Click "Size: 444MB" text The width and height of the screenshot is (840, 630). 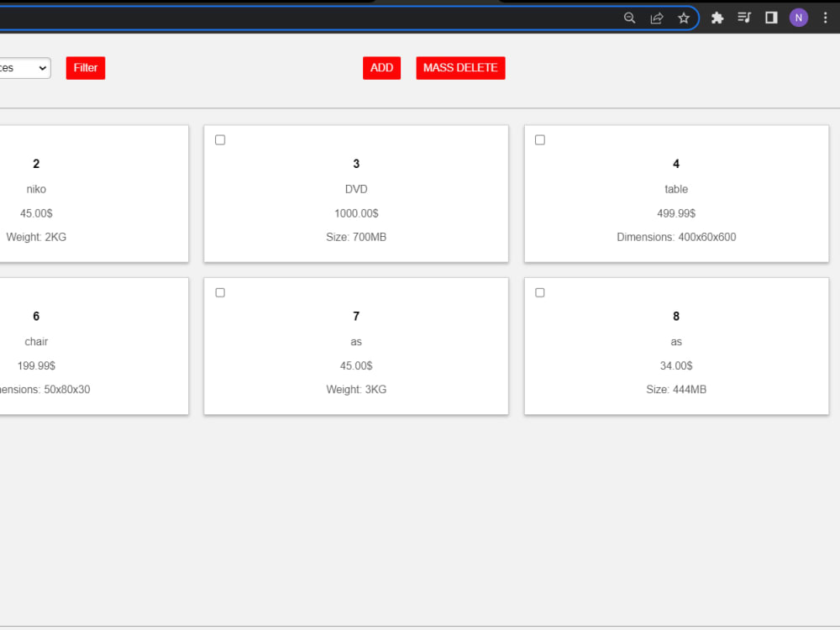pyautogui.click(x=676, y=390)
